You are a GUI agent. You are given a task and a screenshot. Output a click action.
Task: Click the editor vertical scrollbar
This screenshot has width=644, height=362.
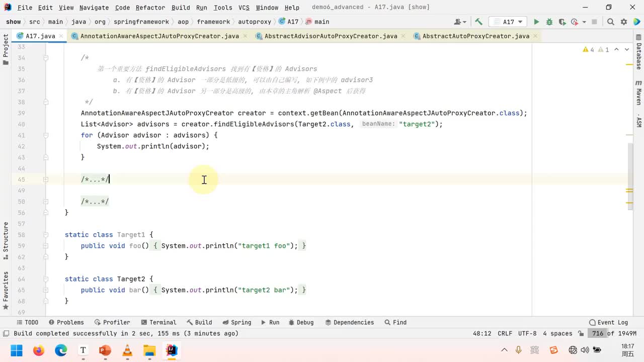(x=629, y=176)
